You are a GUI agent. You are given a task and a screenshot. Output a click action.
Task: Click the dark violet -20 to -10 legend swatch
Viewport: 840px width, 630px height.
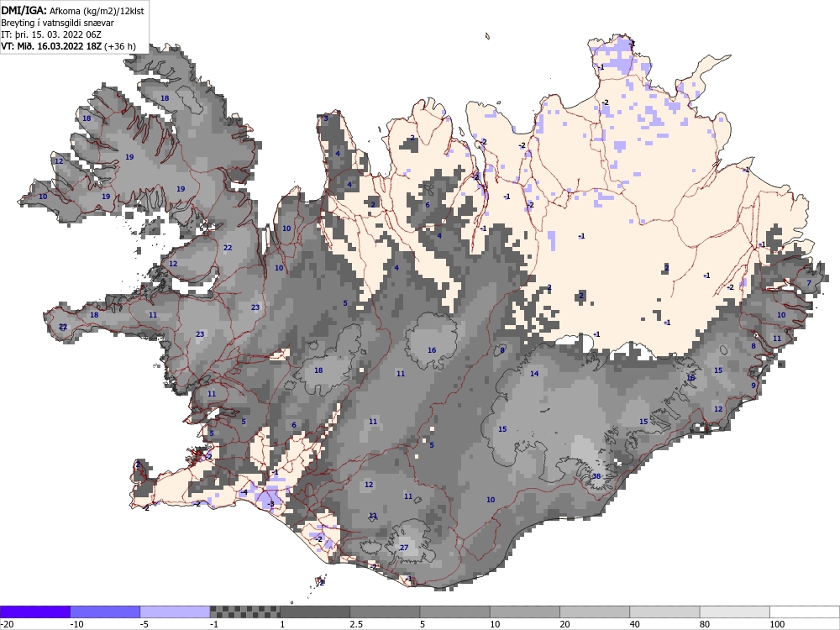pyautogui.click(x=35, y=612)
